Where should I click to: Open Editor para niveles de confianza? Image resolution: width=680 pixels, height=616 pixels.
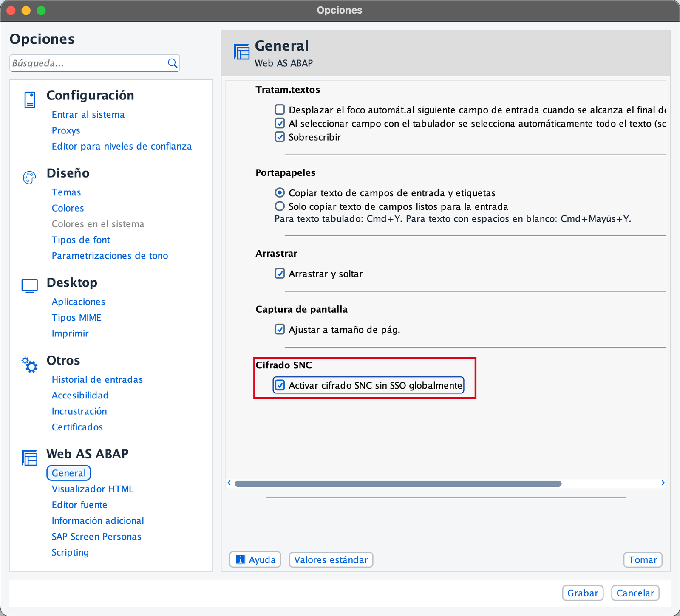[x=122, y=146]
